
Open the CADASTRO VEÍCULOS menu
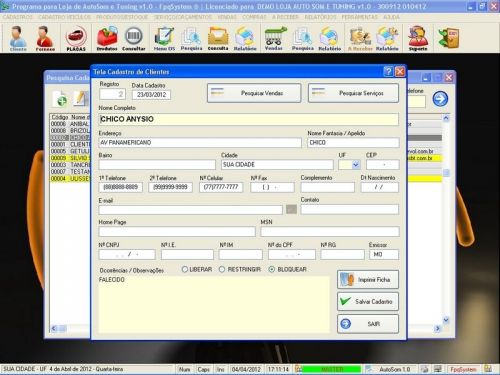pyautogui.click(x=64, y=17)
